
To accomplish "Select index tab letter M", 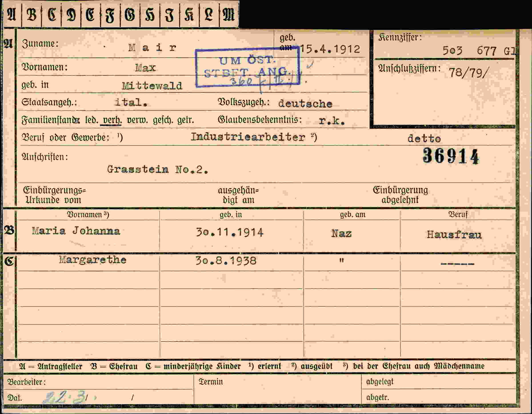I will click(x=229, y=15).
